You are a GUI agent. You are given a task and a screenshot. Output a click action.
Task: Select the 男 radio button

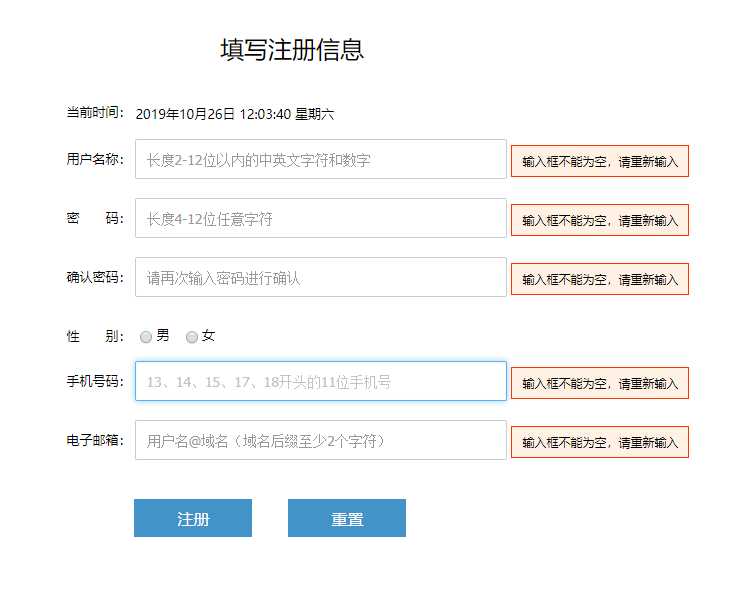146,337
